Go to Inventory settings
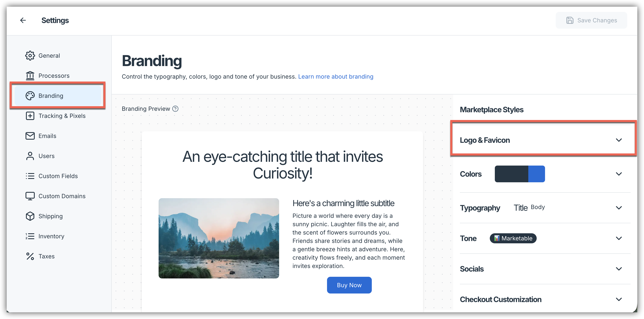The image size is (644, 319). coord(51,236)
